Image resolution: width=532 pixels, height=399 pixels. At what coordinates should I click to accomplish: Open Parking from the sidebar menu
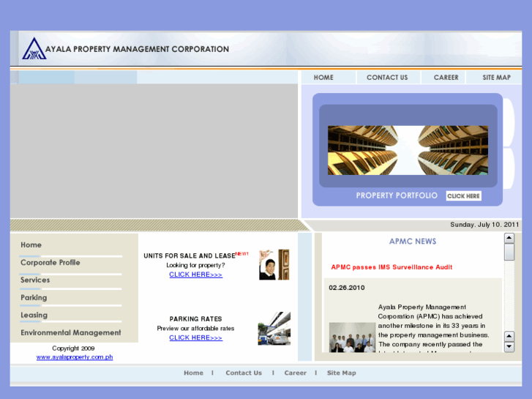point(34,298)
